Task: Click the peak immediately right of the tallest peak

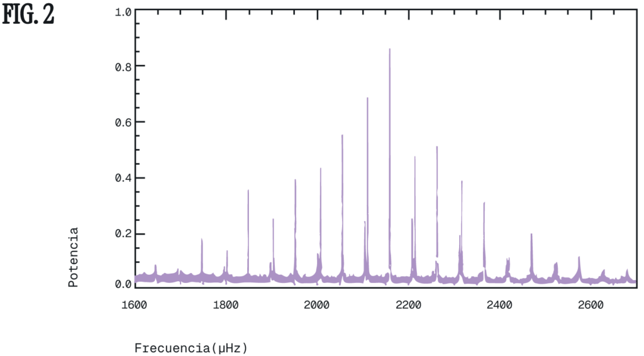Action: pyautogui.click(x=414, y=157)
